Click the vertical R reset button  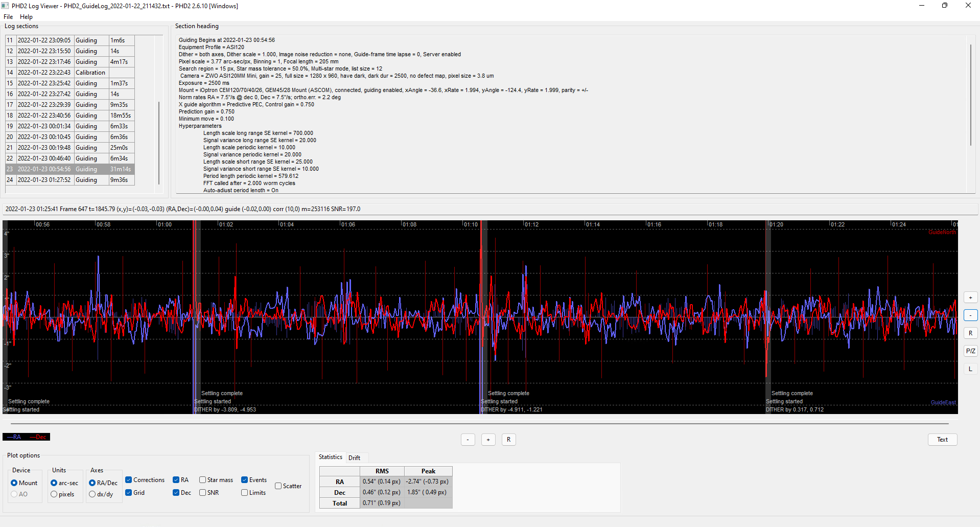(970, 333)
